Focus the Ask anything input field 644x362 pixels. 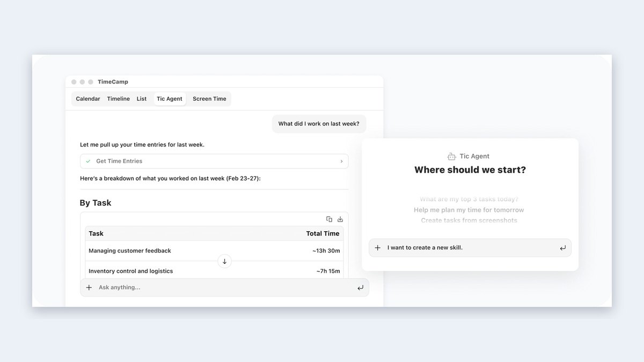tap(224, 287)
